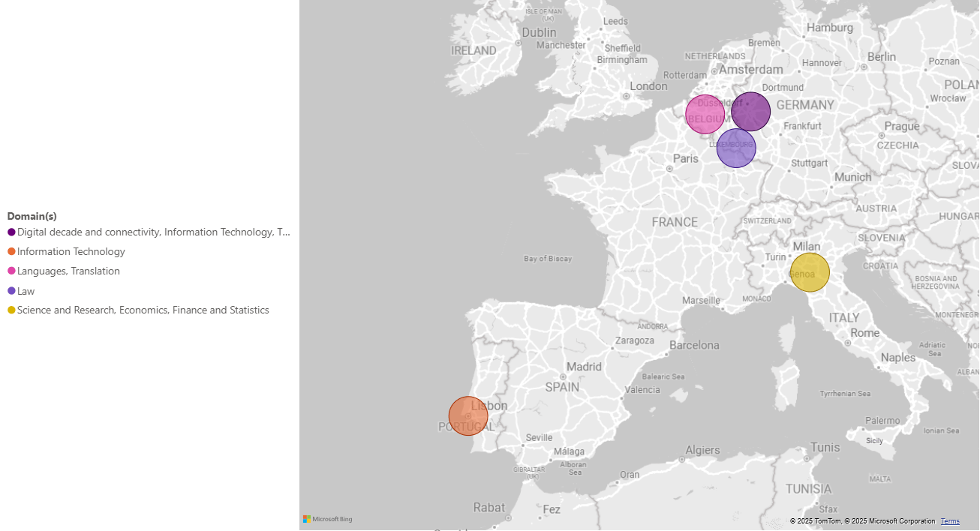Viewport: 980px width, 531px height.
Task: Click the Microsoft Bing logo
Action: [x=328, y=519]
